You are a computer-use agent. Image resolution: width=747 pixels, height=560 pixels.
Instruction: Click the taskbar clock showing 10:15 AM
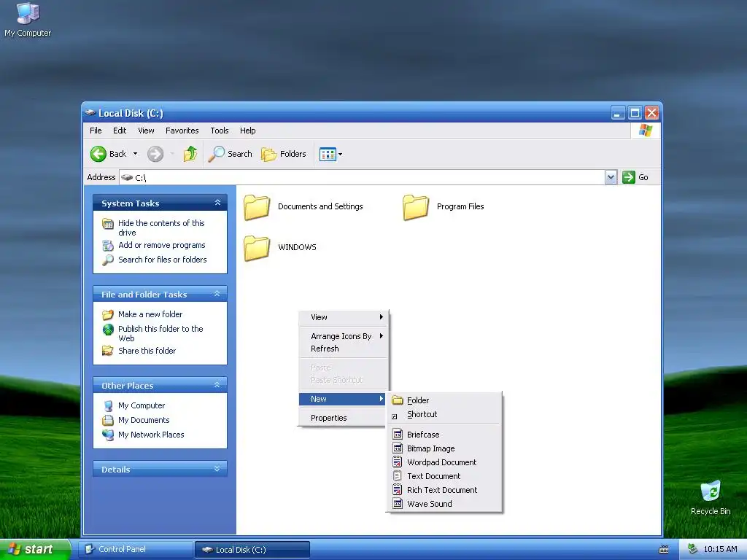coord(720,550)
